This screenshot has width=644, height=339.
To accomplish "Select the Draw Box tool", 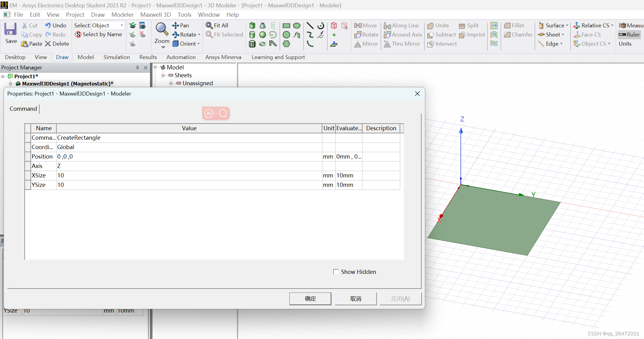I will tap(252, 26).
